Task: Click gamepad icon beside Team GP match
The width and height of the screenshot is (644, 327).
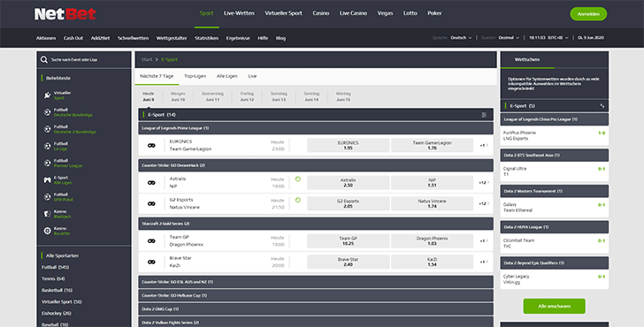Action: tap(151, 241)
